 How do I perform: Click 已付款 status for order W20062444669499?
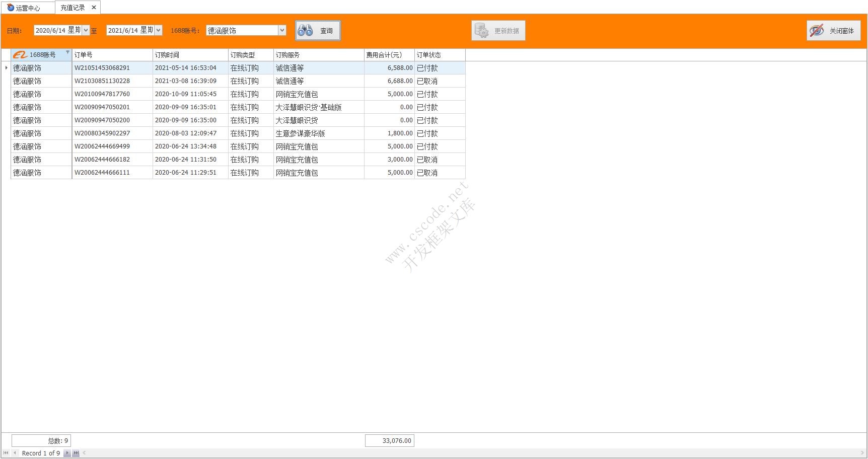click(x=440, y=146)
